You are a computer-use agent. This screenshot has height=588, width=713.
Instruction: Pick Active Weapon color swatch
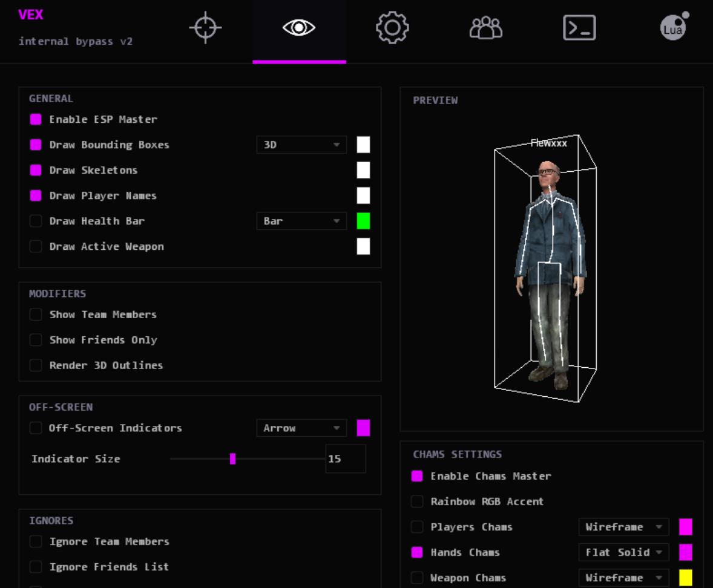[363, 246]
